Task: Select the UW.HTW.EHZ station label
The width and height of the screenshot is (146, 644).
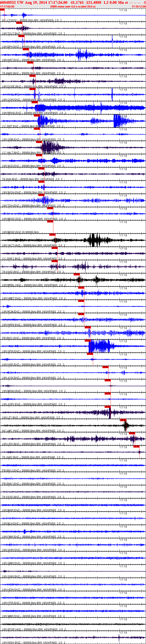Action: (x=33, y=603)
